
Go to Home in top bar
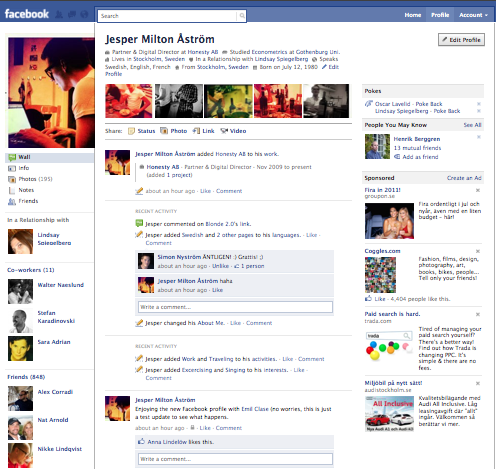(413, 15)
